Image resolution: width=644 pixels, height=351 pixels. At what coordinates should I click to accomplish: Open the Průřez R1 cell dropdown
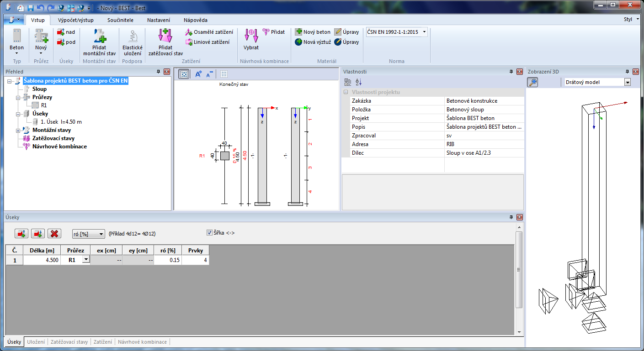(85, 259)
